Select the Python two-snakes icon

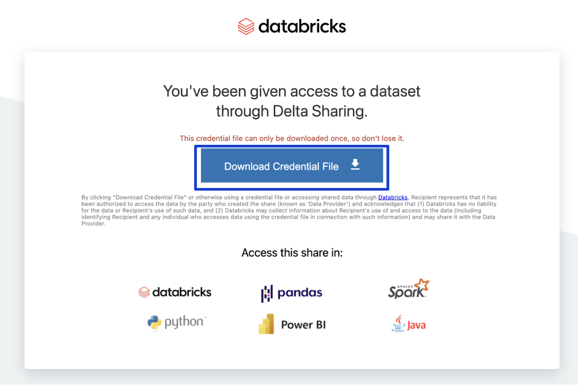click(154, 322)
